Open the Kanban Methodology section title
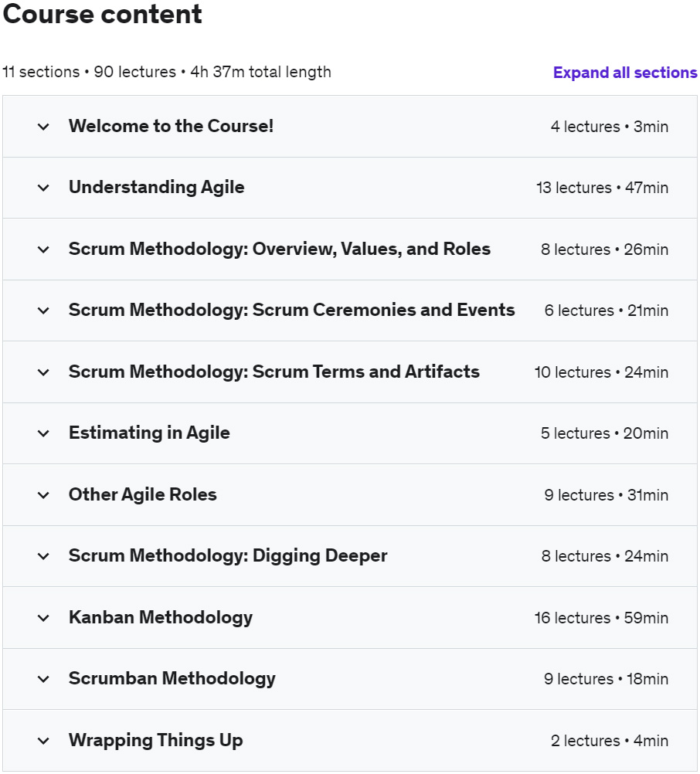 pos(161,617)
